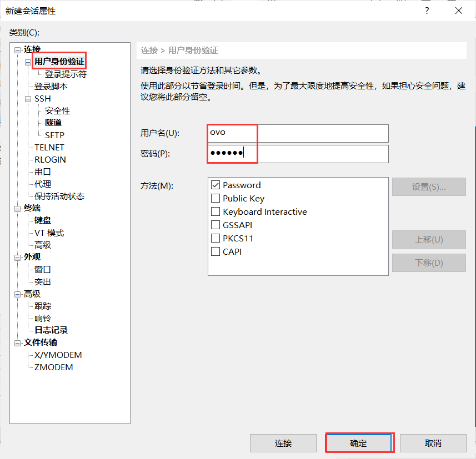Collapse the 终端 tree node

[x=18, y=209]
